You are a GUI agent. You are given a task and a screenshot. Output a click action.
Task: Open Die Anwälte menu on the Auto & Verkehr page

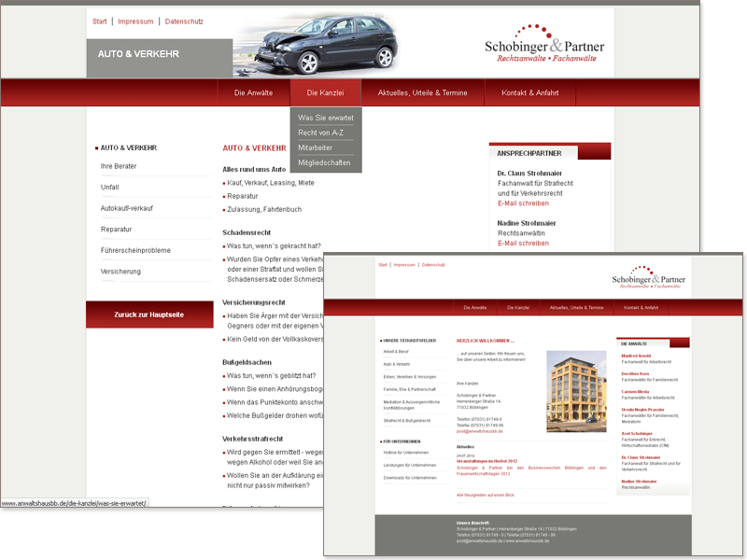point(253,92)
